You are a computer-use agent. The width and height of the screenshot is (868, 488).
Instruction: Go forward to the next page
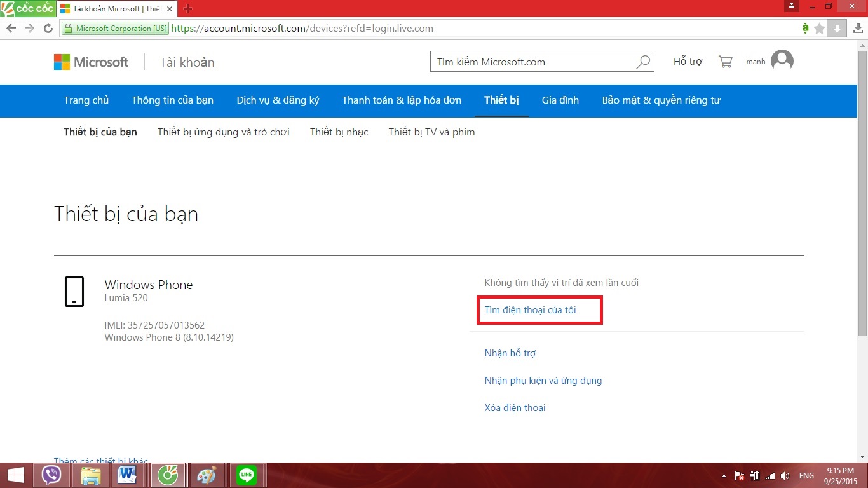coord(29,28)
